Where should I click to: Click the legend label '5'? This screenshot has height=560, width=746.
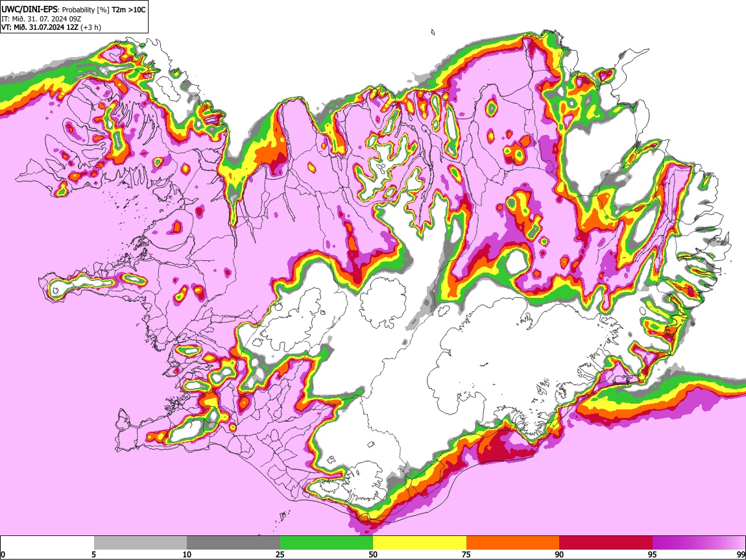click(93, 554)
